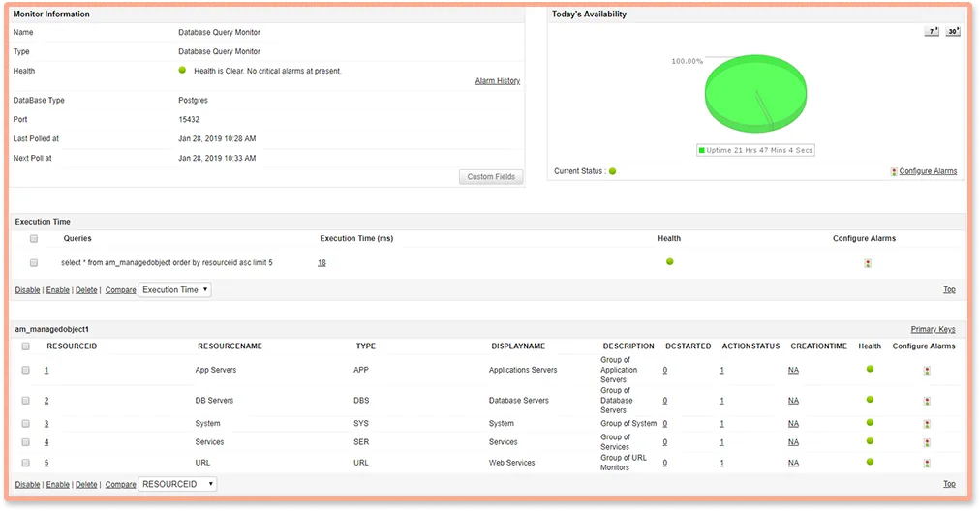The height and width of the screenshot is (511, 980).
Task: Click Disable link under Execution Time table
Action: (x=27, y=290)
